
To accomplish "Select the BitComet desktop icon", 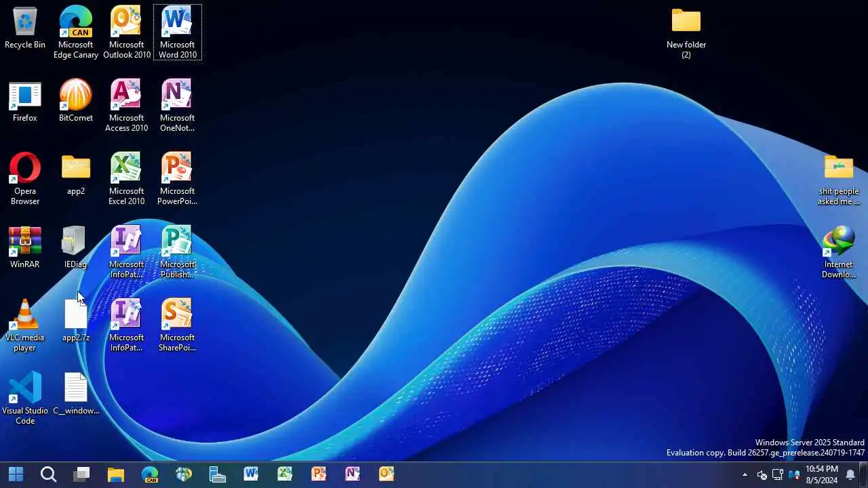I will click(x=76, y=100).
